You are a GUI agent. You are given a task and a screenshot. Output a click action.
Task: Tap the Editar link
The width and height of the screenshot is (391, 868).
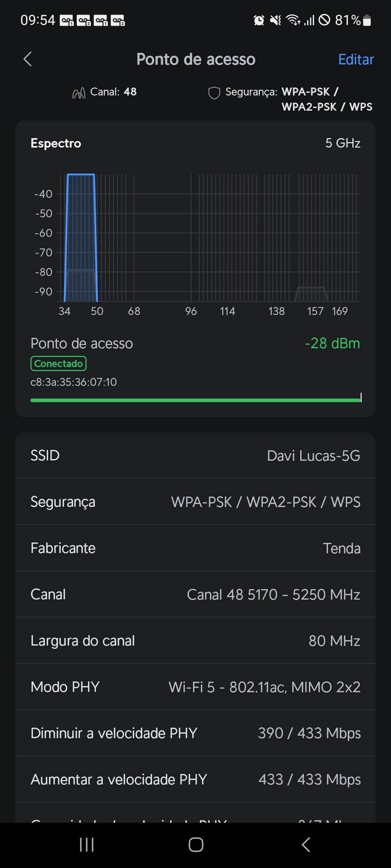(x=356, y=60)
